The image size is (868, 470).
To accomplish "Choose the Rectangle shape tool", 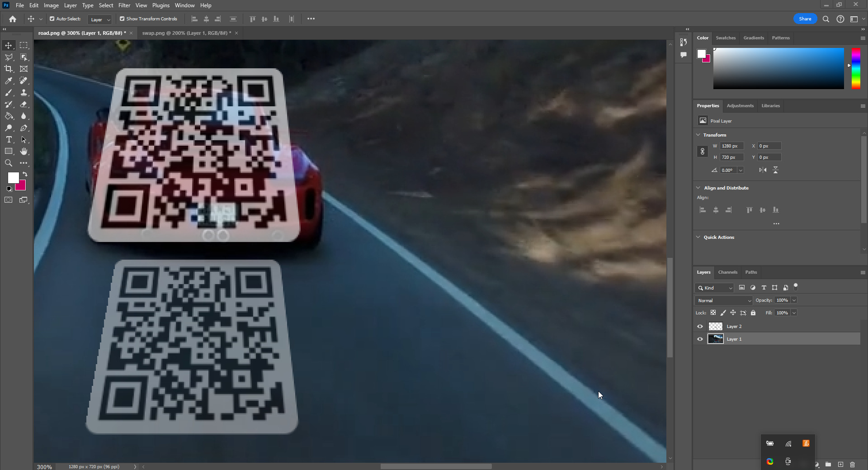I will click(x=9, y=152).
